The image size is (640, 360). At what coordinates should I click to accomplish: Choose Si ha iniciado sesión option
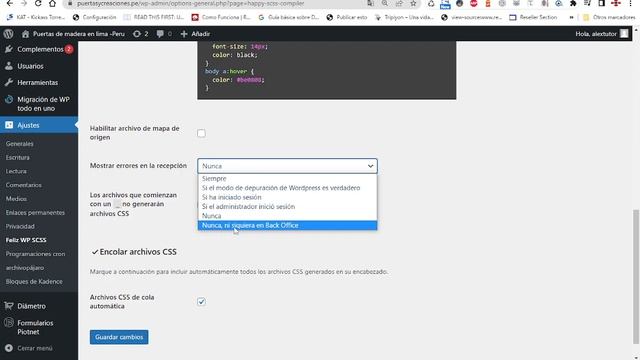[x=287, y=198]
